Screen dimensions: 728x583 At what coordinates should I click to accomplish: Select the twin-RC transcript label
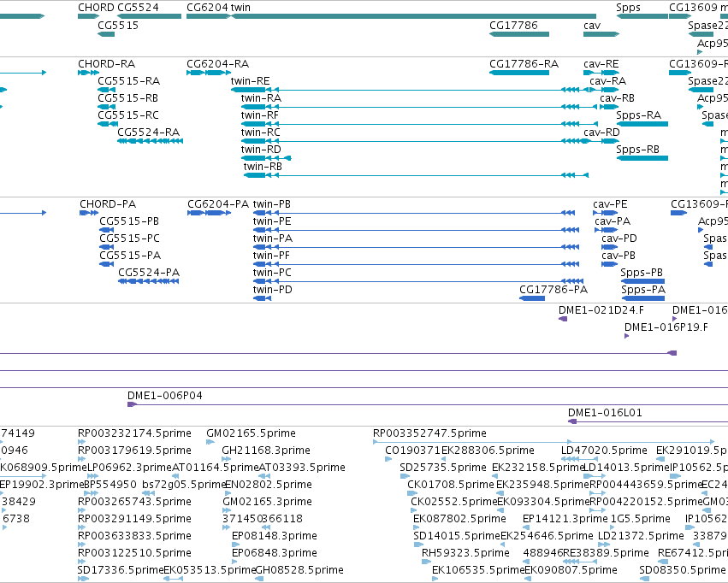(260, 132)
